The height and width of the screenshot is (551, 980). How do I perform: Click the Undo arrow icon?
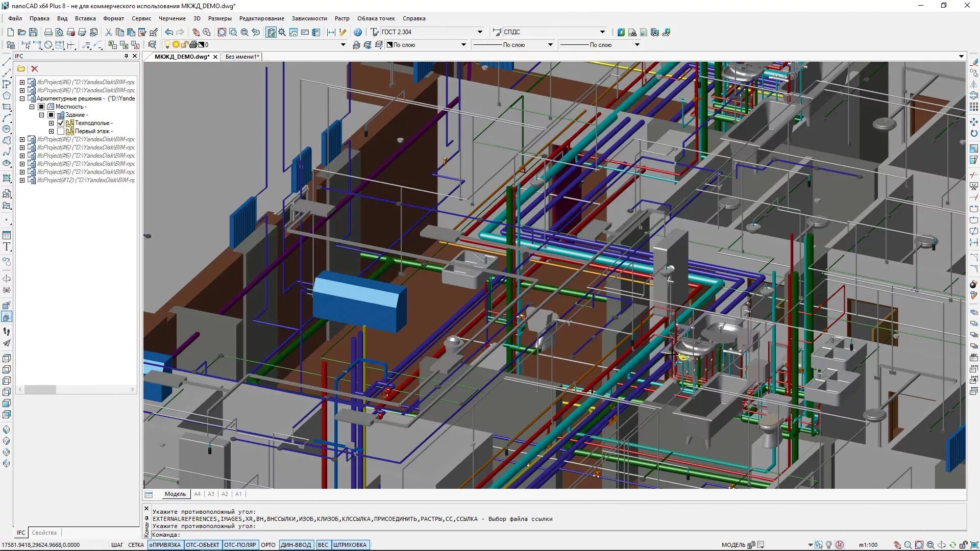tap(168, 32)
